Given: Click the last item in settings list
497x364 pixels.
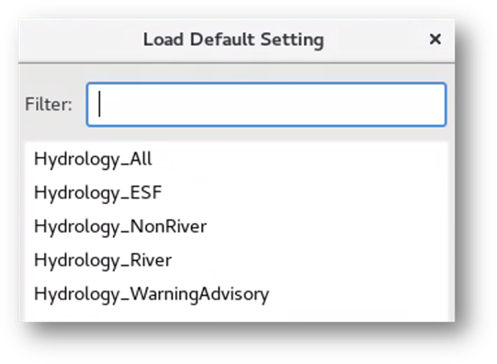Looking at the screenshot, I should point(236,294).
